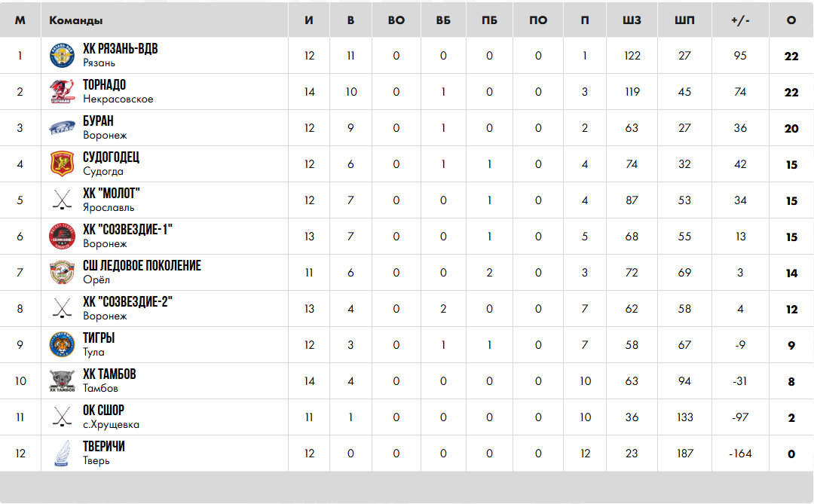
Task: Click the Команды column header
Action: point(76,20)
